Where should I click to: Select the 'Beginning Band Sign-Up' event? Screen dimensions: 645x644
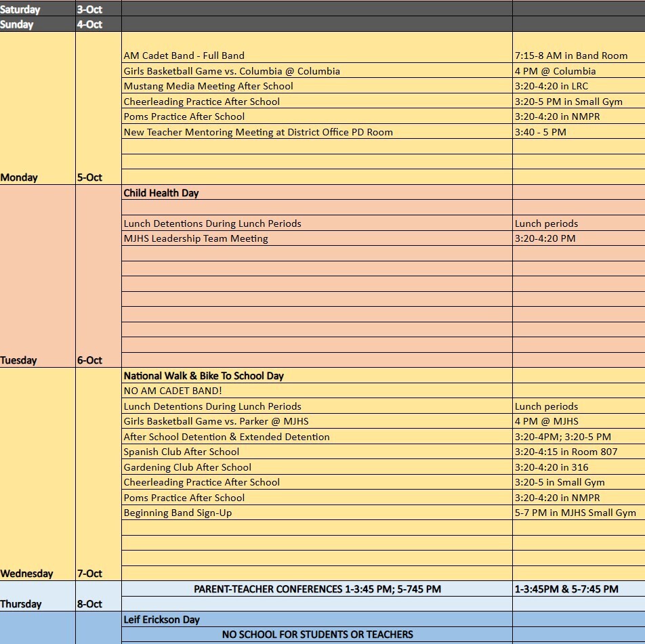tap(317, 513)
